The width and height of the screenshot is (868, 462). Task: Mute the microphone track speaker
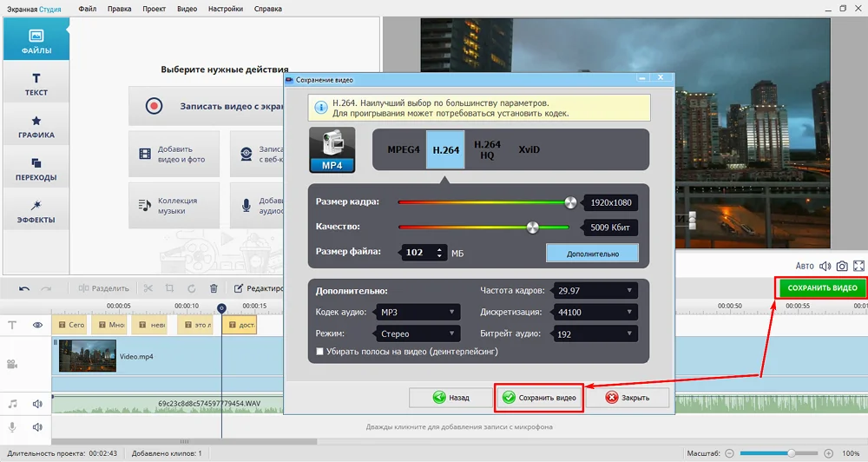[37, 427]
